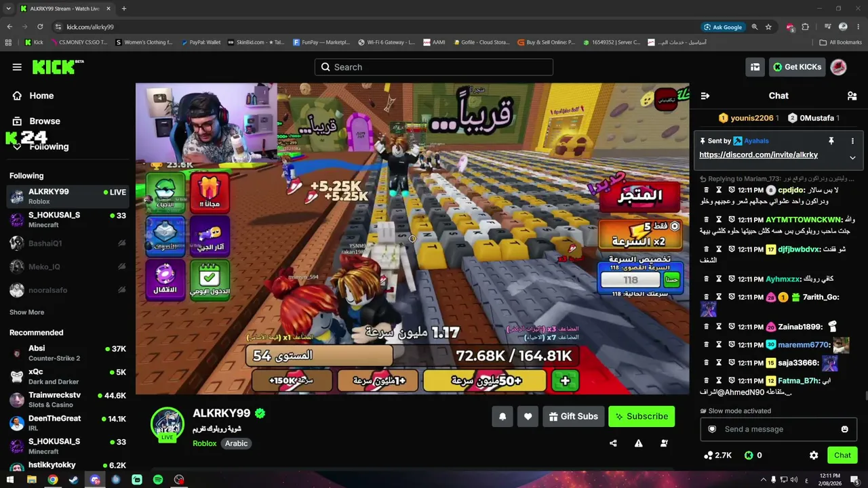Send message with the green Chat button
868x488 pixels.
pyautogui.click(x=842, y=455)
